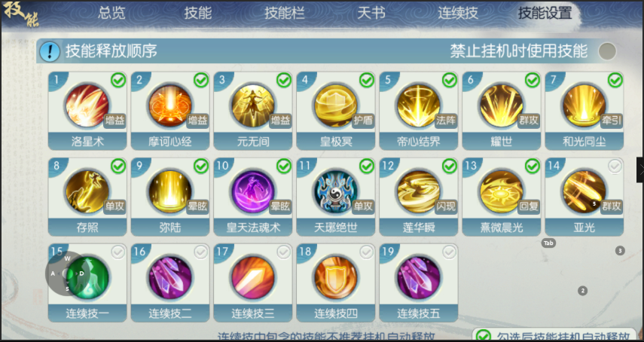
Task: Click the 莲华瞬 skill name label
Action: [419, 227]
